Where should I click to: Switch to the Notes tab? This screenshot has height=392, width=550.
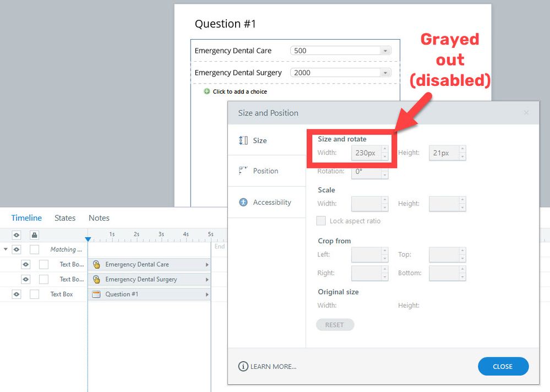coord(99,217)
